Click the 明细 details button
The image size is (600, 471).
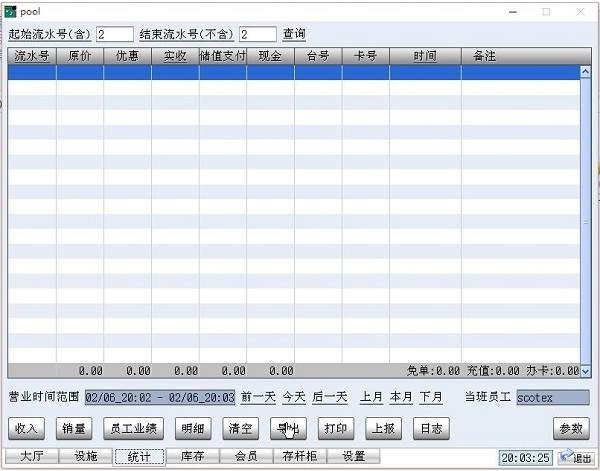tap(193, 429)
